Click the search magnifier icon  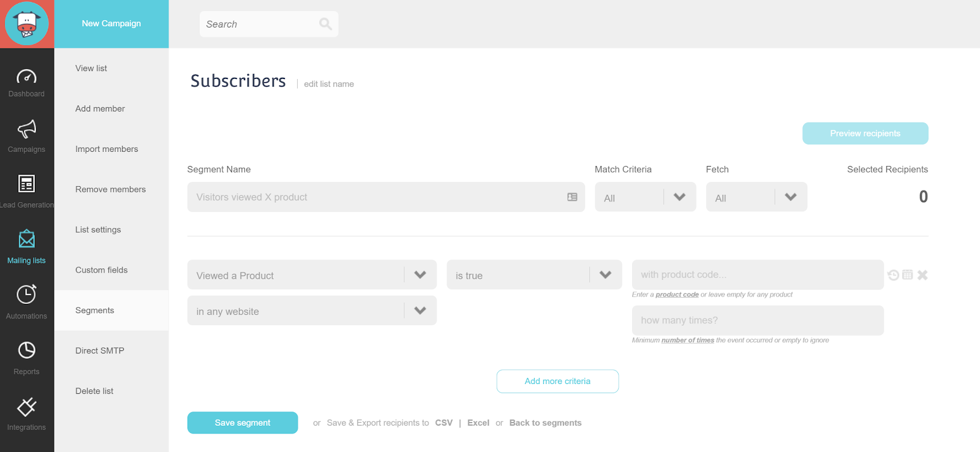325,24
